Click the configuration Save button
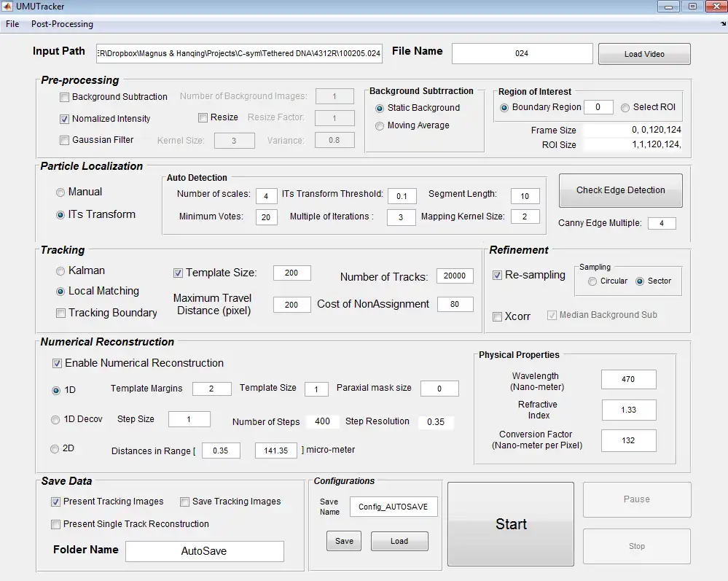Image resolution: width=728 pixels, height=581 pixels. (344, 541)
